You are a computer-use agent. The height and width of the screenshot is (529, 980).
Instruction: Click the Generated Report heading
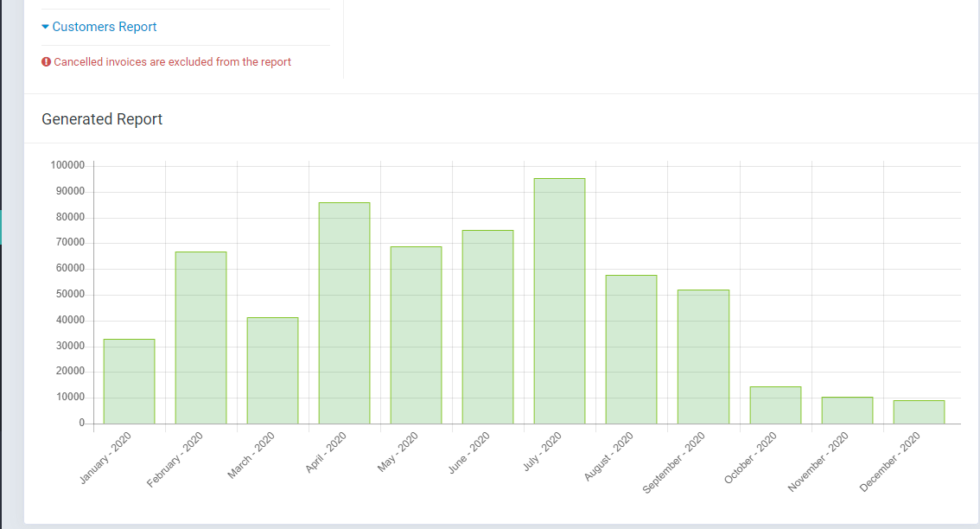pos(102,119)
